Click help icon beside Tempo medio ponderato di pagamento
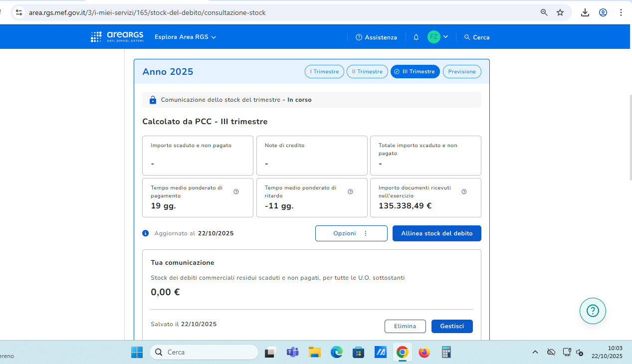Viewport: 632px width, 364px height. [x=236, y=191]
